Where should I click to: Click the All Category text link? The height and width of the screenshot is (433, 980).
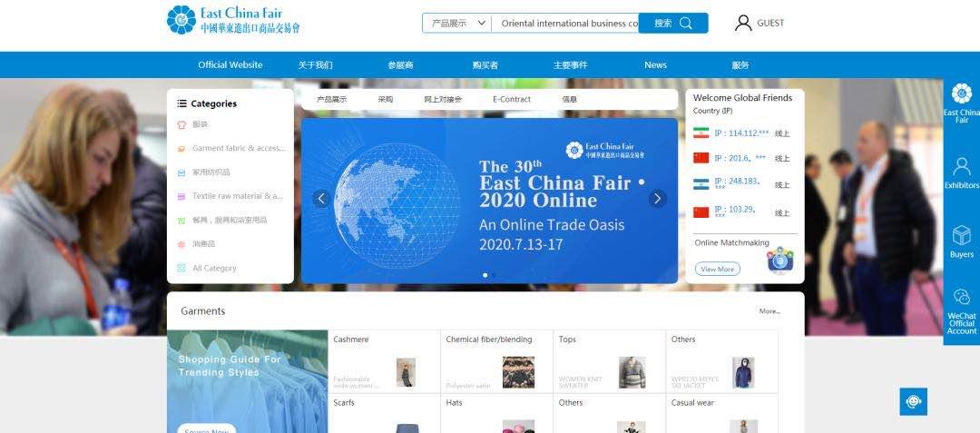(214, 269)
